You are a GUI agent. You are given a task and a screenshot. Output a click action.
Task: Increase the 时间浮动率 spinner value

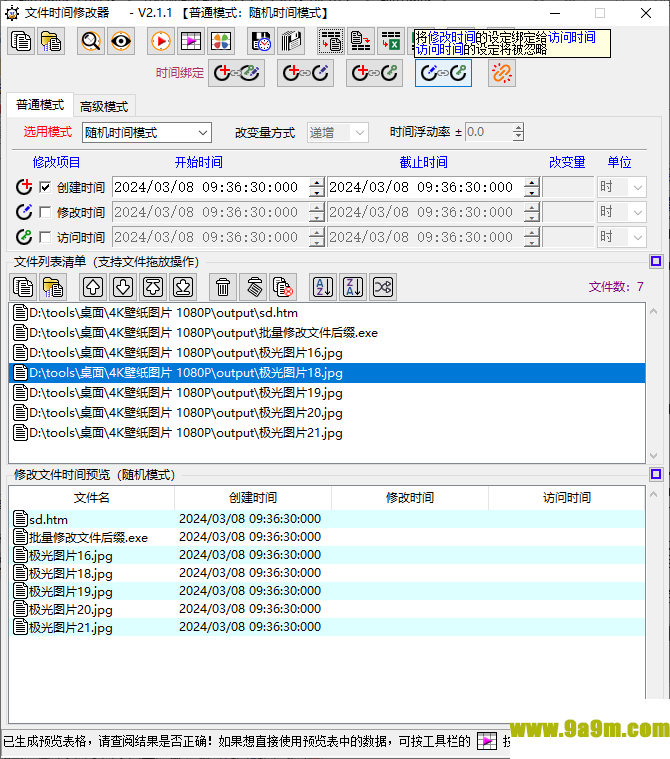click(x=518, y=127)
